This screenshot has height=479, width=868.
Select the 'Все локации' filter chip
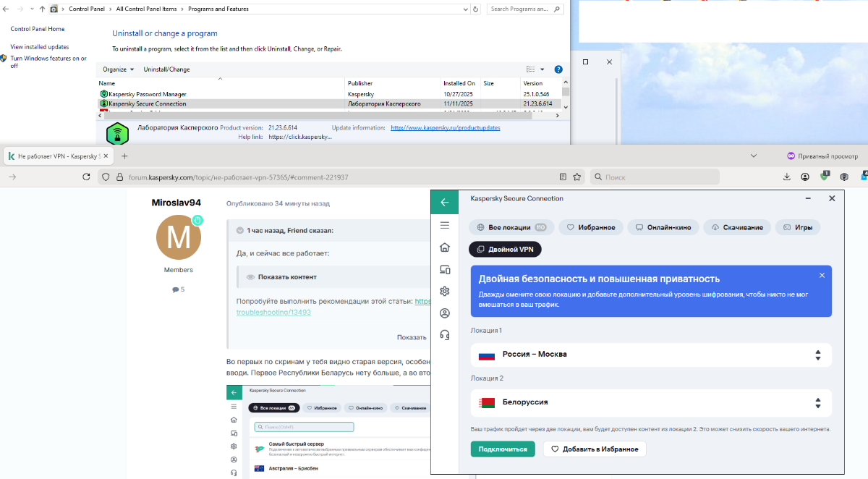point(511,227)
